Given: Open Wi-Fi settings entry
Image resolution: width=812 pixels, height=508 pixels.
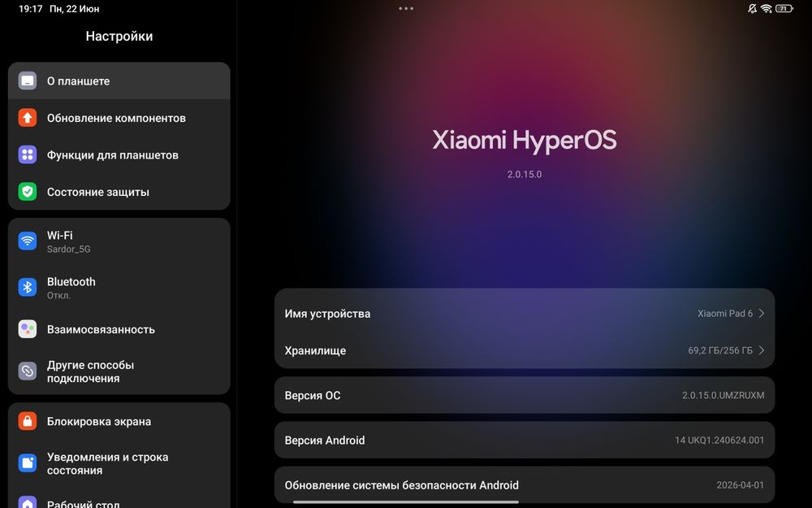Looking at the screenshot, I should (119, 241).
